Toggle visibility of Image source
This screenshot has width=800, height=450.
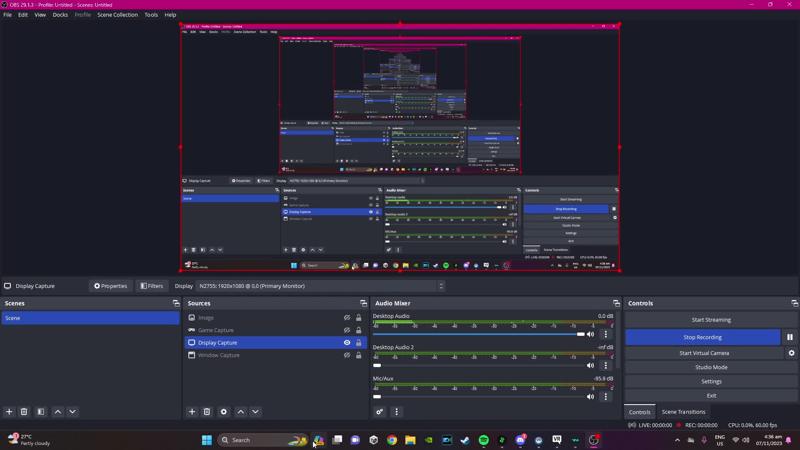click(347, 317)
